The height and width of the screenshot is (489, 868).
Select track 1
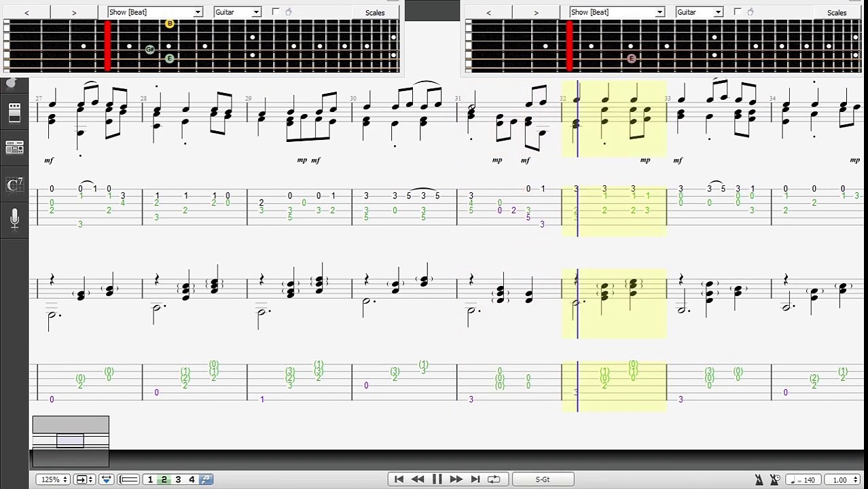[150, 479]
